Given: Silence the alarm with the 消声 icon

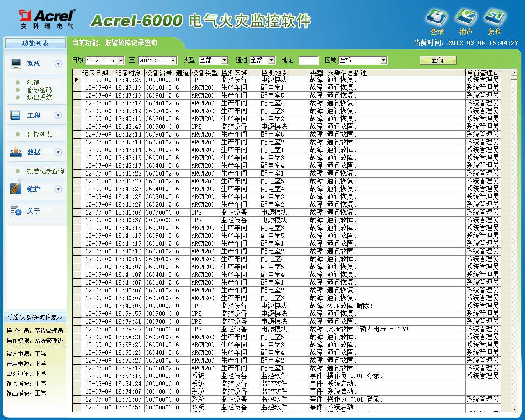Looking at the screenshot, I should (x=466, y=18).
